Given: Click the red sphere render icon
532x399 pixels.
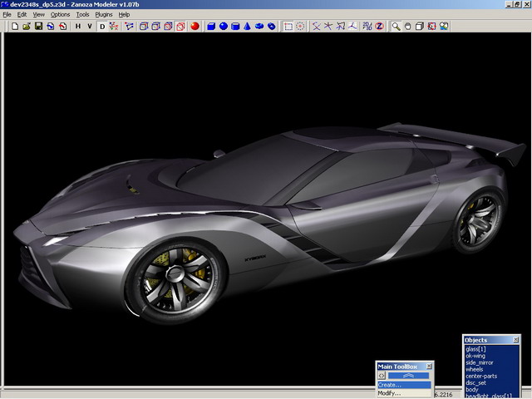Looking at the screenshot, I should pyautogui.click(x=194, y=27).
